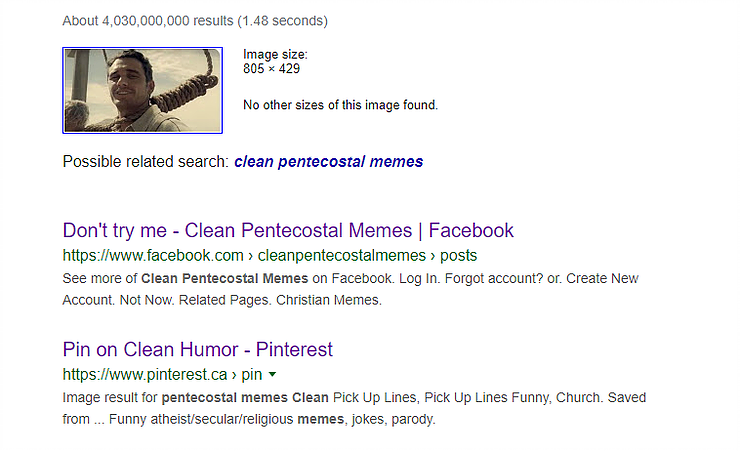Click 'No other sizes of this image found' text
Image resolution: width=740 pixels, height=451 pixels.
pos(340,104)
